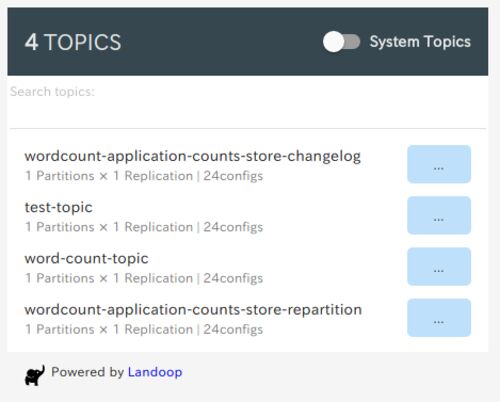The image size is (500, 402).
Task: Click the ellipsis button for wordcount-application-counts-store-repartition
Action: coord(439,318)
